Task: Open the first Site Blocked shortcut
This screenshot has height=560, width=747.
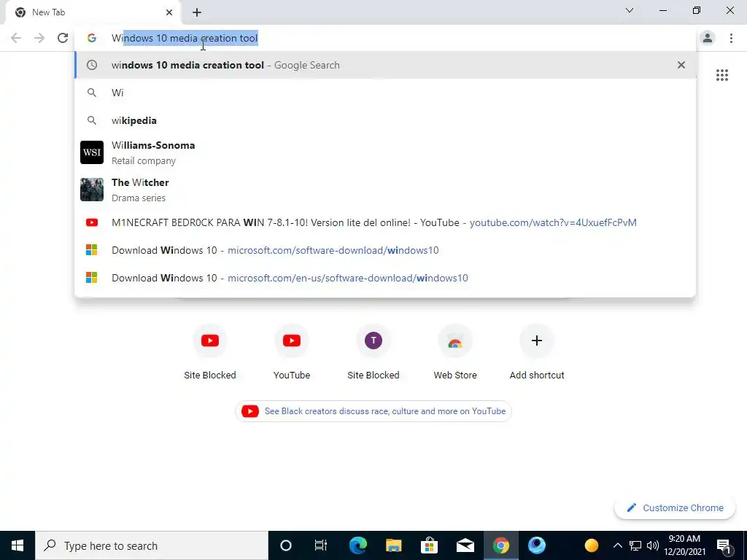Action: click(210, 352)
